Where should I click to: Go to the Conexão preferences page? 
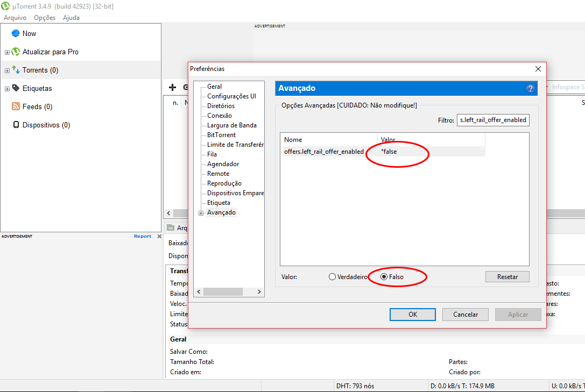coord(220,116)
